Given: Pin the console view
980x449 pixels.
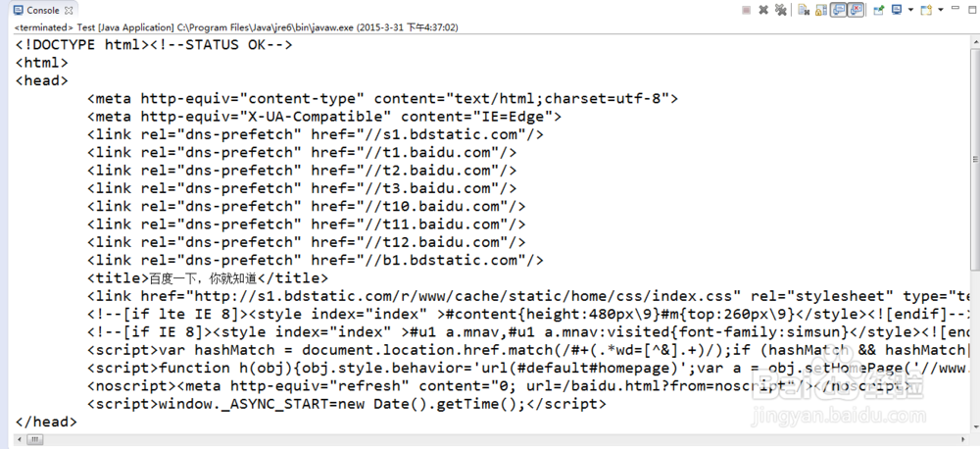Looking at the screenshot, I should pyautogui.click(x=878, y=10).
